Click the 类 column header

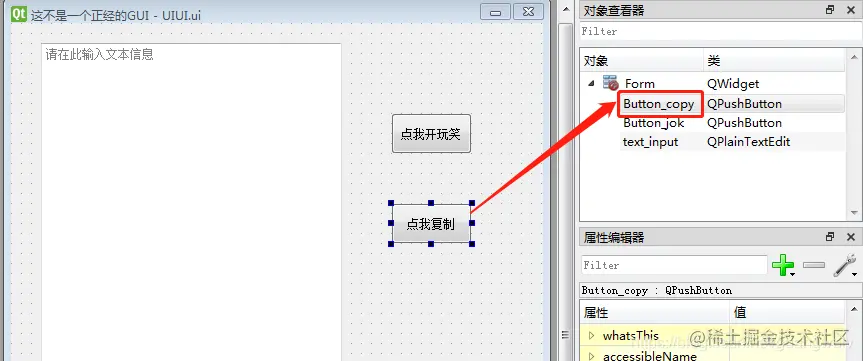click(x=774, y=61)
